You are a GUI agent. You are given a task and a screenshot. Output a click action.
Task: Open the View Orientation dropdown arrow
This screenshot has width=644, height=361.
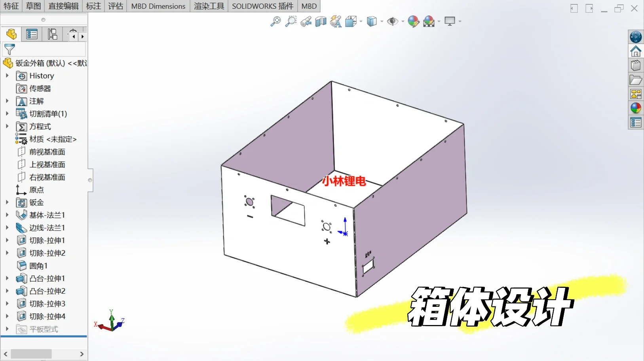(361, 21)
